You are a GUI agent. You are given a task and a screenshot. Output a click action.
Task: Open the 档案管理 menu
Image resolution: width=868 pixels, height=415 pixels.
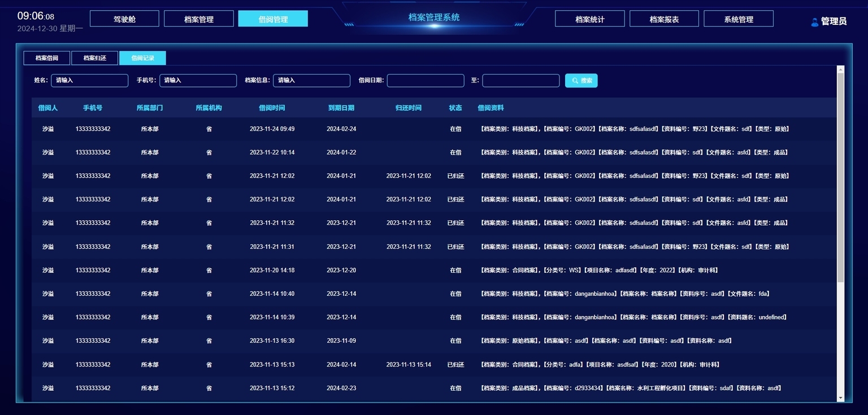(199, 19)
